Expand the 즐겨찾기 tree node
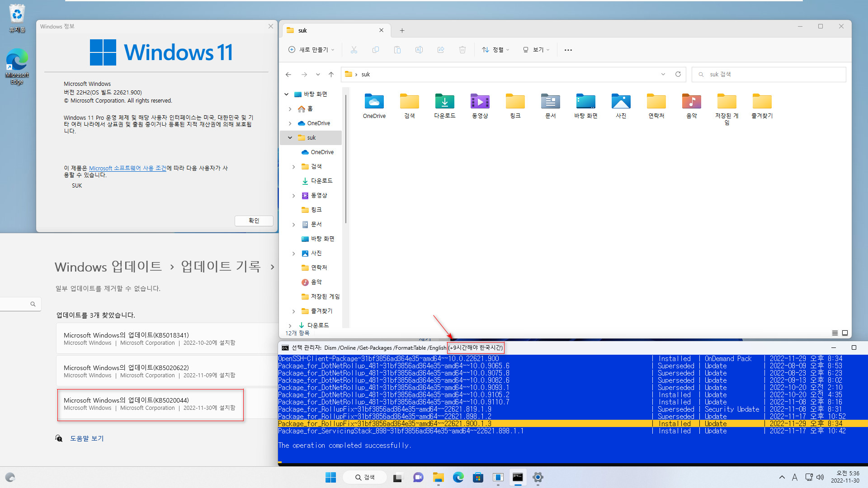The width and height of the screenshot is (868, 488). pyautogui.click(x=293, y=311)
